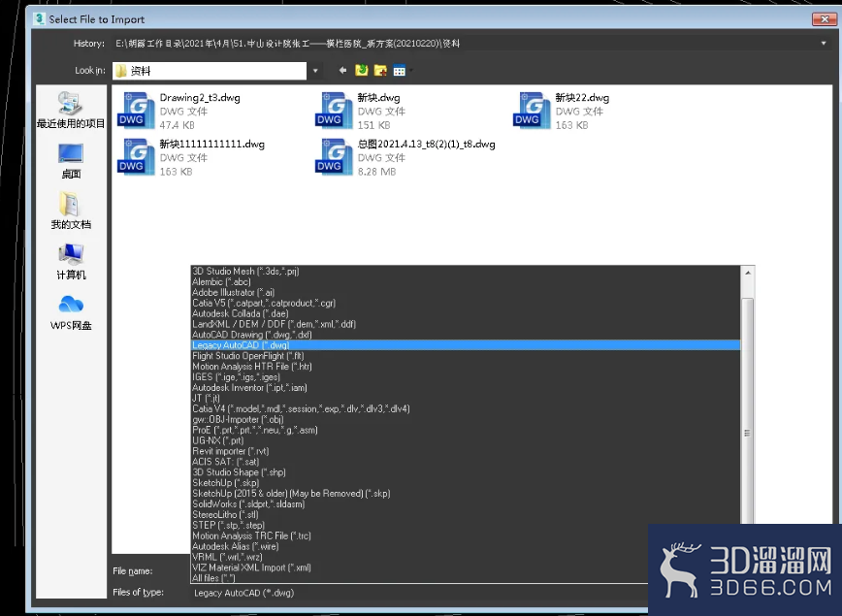Open 我的文档 in the places bar
Viewport: 842px width, 616px height.
[71, 211]
